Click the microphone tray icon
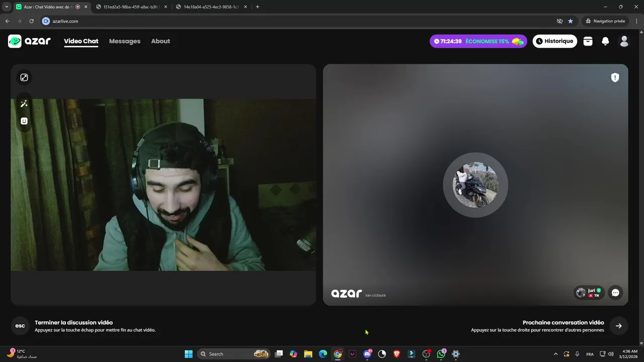 (x=577, y=354)
